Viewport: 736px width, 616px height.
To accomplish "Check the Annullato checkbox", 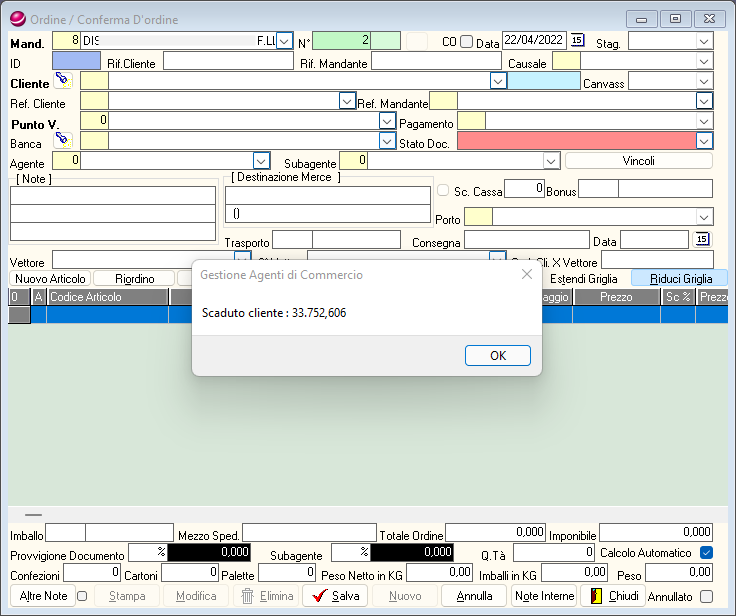I will 706,596.
